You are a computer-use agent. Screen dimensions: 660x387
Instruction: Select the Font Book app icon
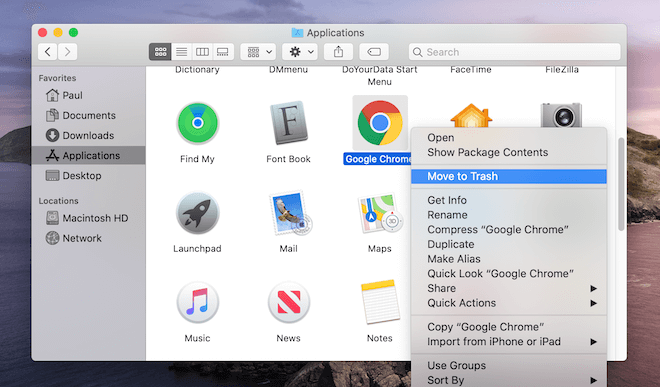[x=288, y=123]
